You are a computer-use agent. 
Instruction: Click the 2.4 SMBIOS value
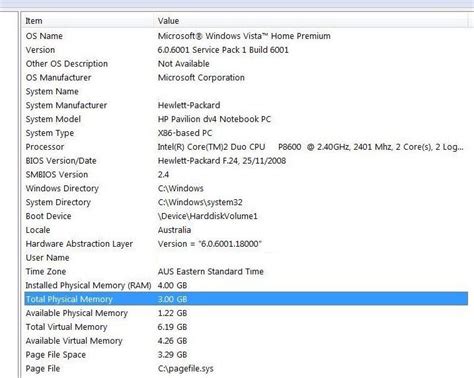163,175
